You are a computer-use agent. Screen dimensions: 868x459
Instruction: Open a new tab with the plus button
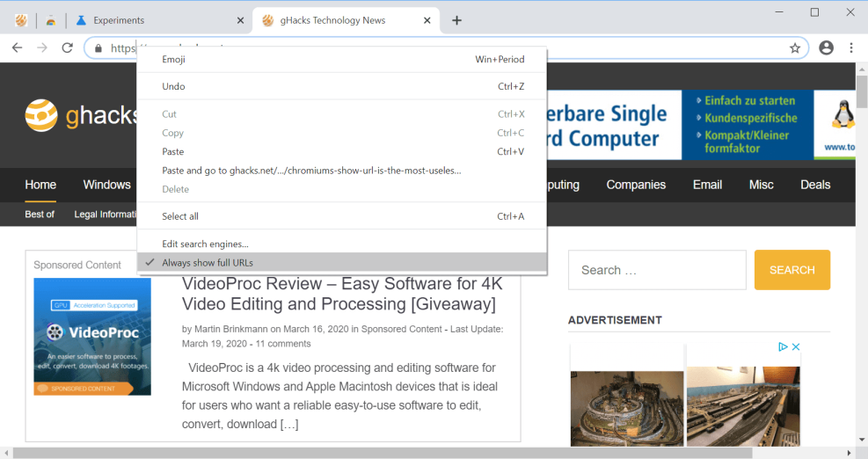coord(456,20)
